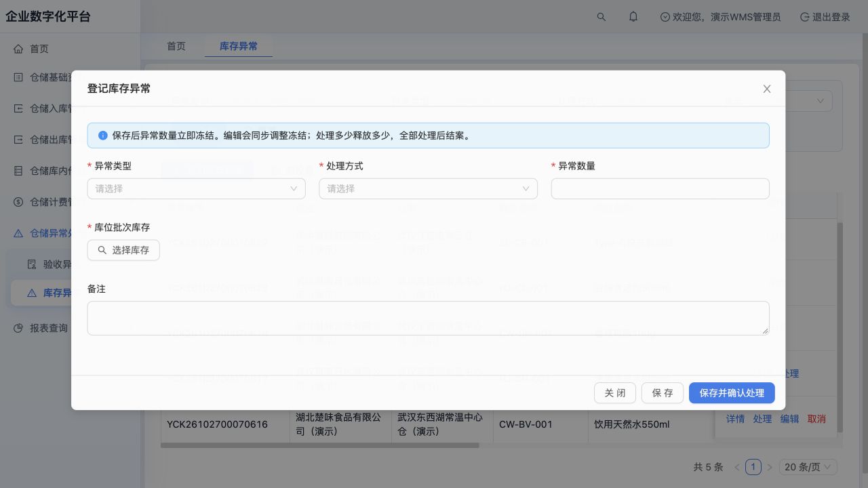Image resolution: width=868 pixels, height=488 pixels.
Task: Click the table cell 饮用天然水550ml
Action: pyautogui.click(x=631, y=424)
